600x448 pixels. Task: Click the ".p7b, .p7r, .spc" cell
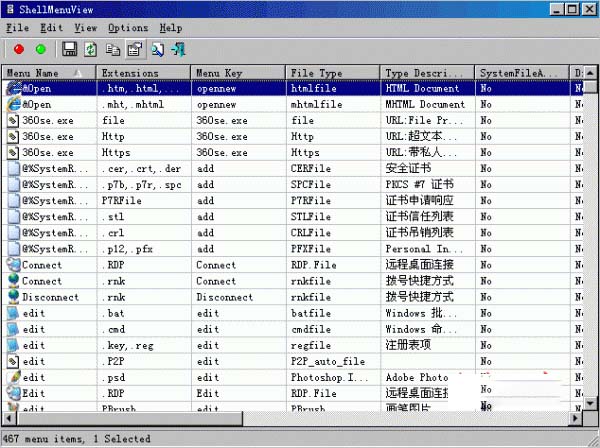pos(142,185)
